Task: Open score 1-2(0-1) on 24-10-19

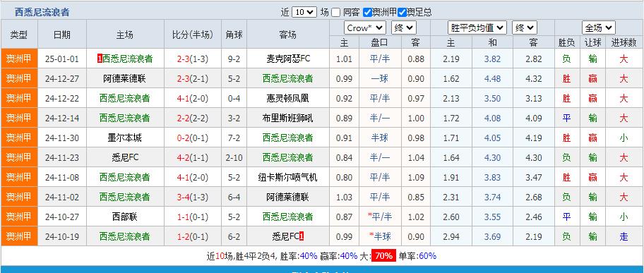Action: 193,236
